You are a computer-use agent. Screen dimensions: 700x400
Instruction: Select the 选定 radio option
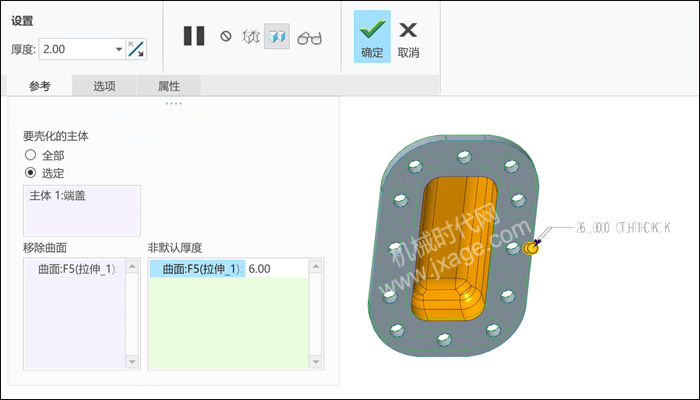pos(30,173)
